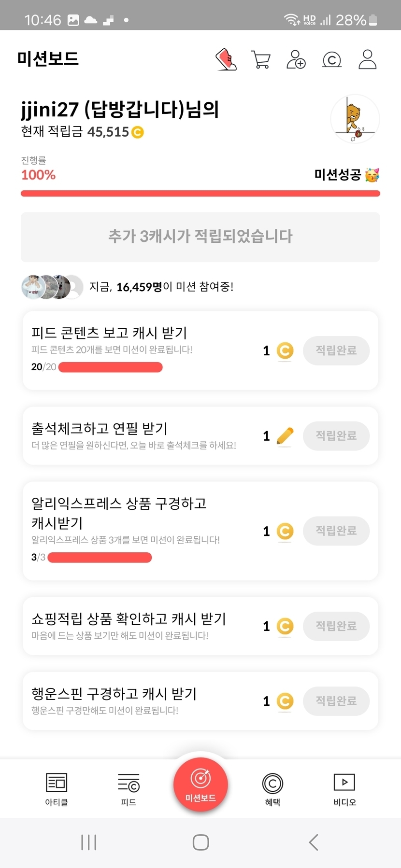Image resolution: width=401 pixels, height=868 pixels.
Task: Tap 적립완료 button for 출석체크 mission
Action: point(336,436)
